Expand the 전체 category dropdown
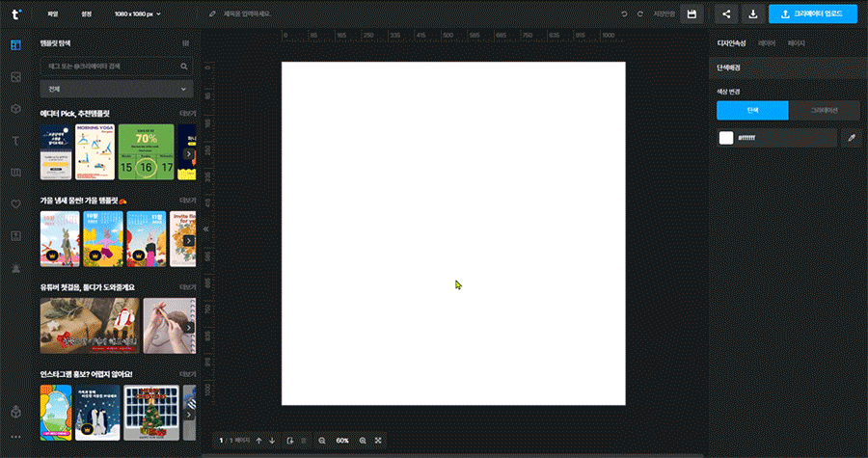The height and width of the screenshot is (458, 868). (x=117, y=89)
